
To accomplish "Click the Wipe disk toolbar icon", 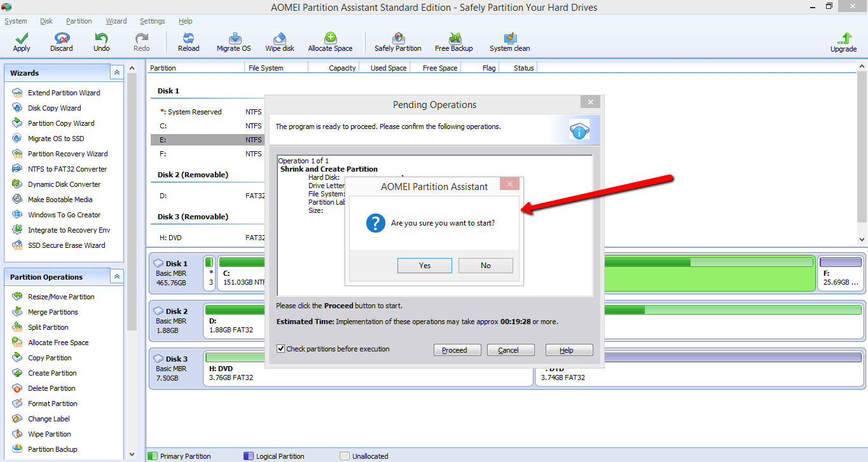I will pyautogui.click(x=280, y=43).
